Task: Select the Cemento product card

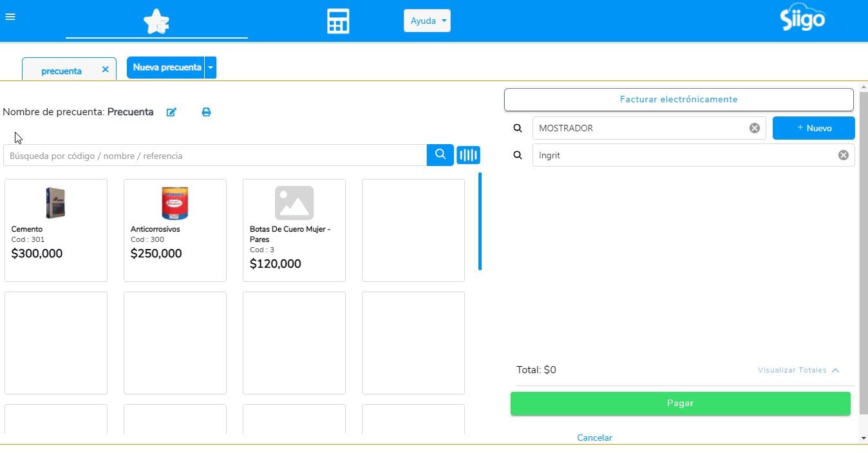Action: coord(56,230)
